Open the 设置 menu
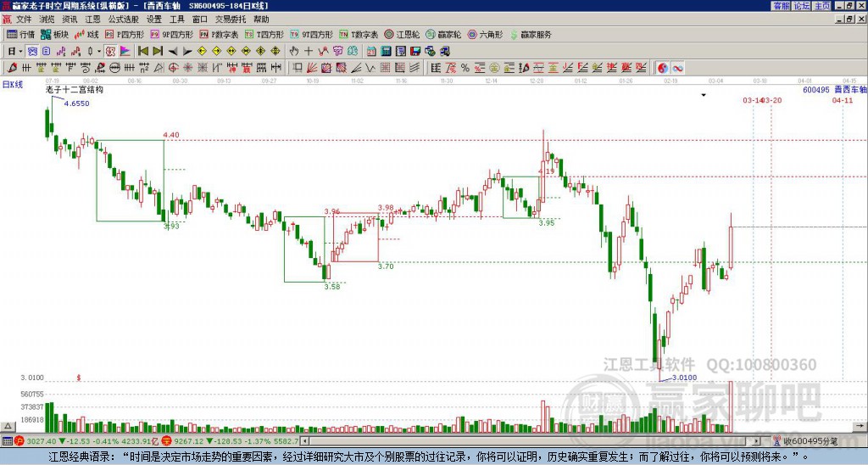The width and height of the screenshot is (868, 465). [154, 20]
